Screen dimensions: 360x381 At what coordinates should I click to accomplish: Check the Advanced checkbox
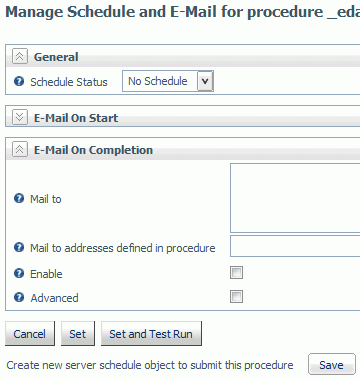tap(236, 297)
